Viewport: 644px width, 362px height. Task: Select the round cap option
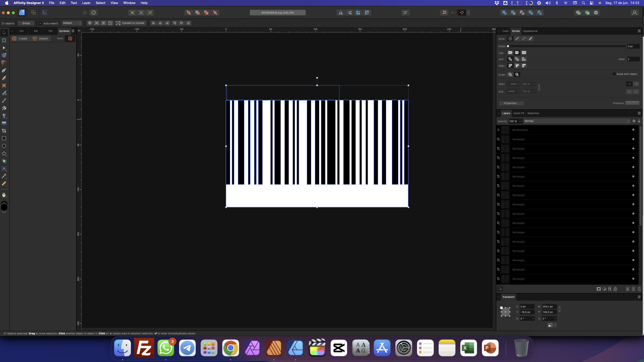click(510, 53)
